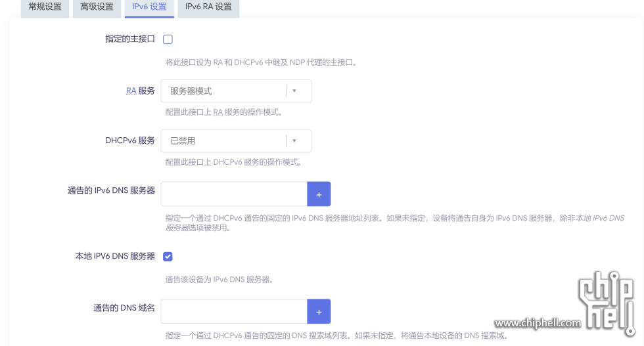Uncheck the 本地 IPV6 DNS 服务器 checkbox
Viewport: 644px width, 346px height.
coord(168,257)
